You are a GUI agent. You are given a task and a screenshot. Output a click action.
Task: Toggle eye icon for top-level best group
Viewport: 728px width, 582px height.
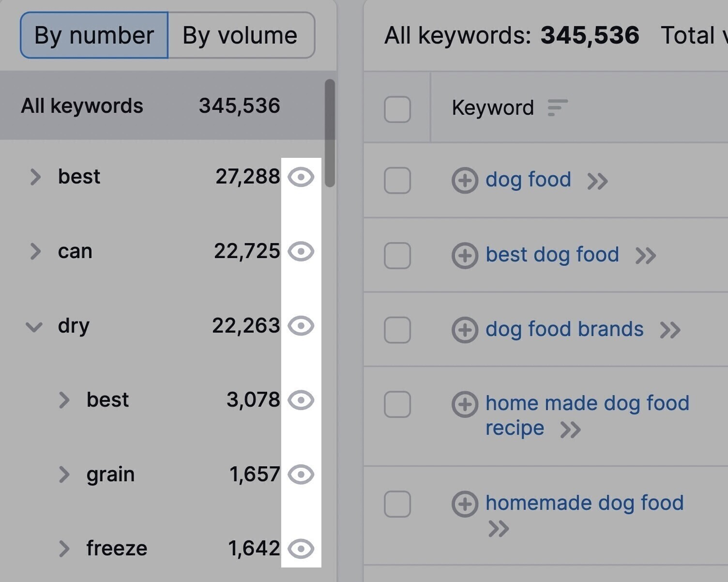(x=301, y=177)
